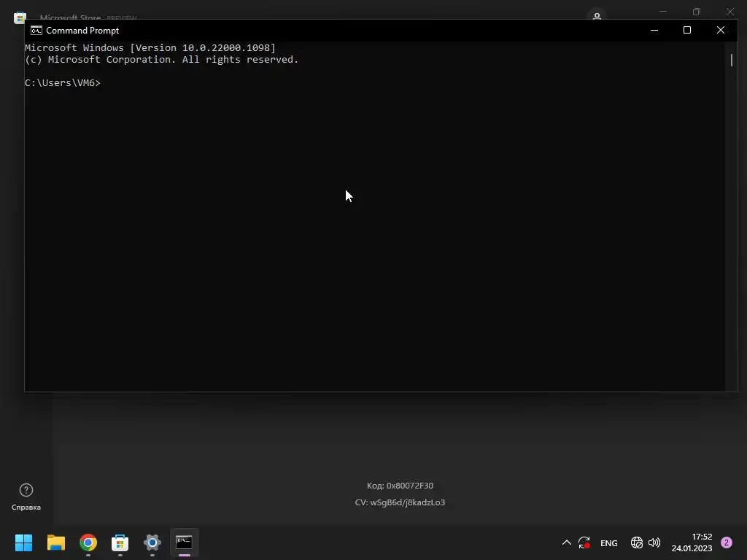Viewport: 747px width, 560px height.
Task: Open File Explorer from the taskbar
Action: (56, 542)
